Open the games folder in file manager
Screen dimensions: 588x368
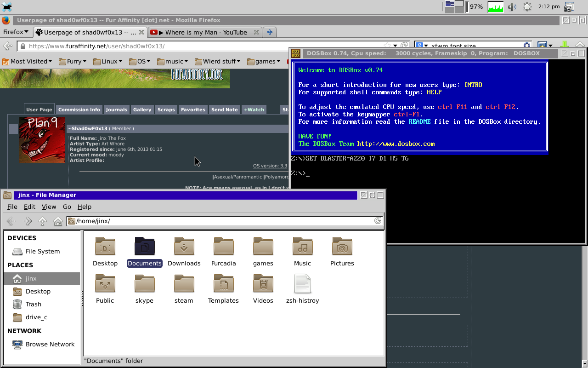coord(263,246)
